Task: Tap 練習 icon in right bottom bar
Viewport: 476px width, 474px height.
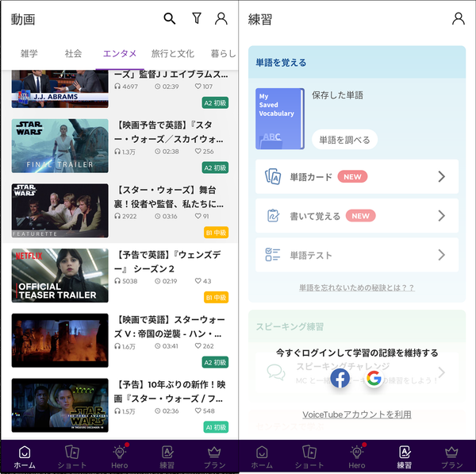Action: [x=405, y=452]
